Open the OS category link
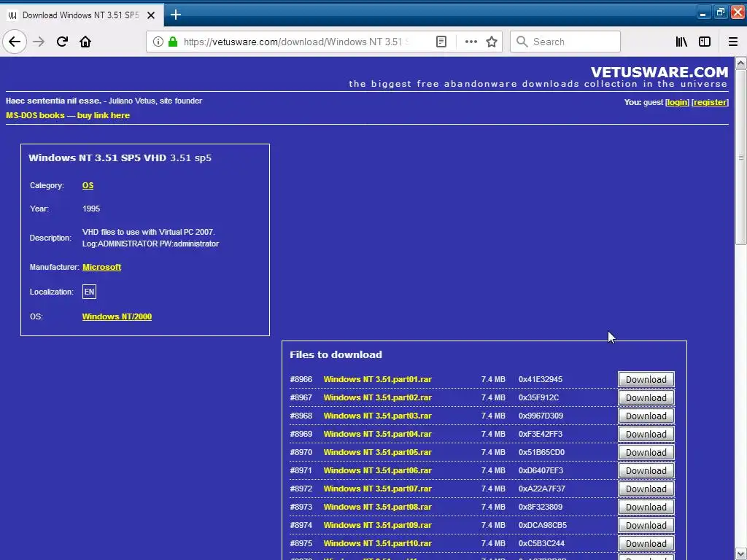 (x=88, y=185)
